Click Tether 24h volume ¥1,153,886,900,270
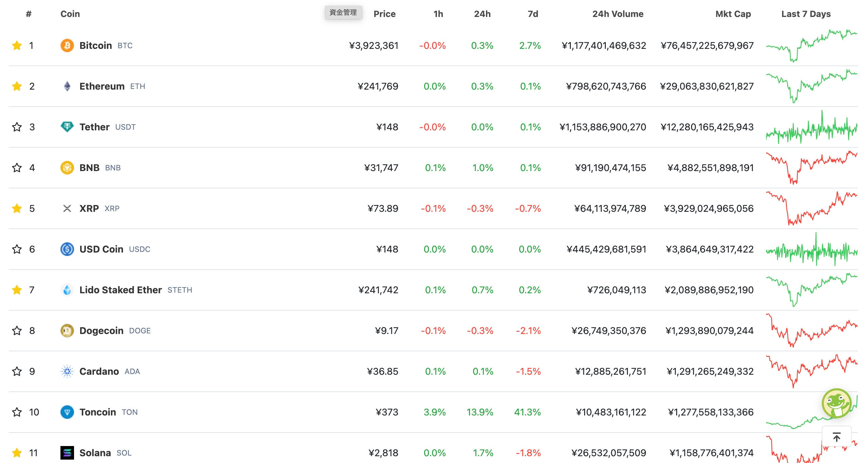The image size is (868, 463). click(603, 127)
